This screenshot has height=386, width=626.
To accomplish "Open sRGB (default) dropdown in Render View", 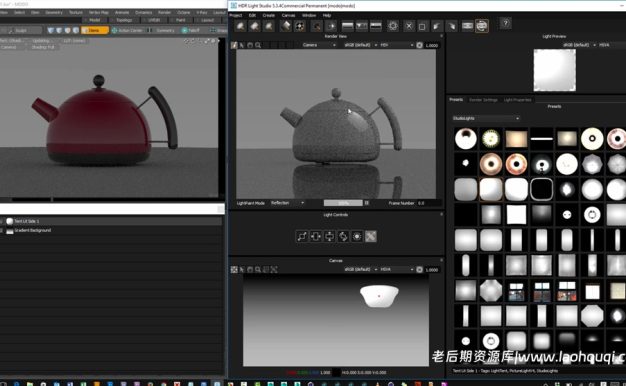I will point(360,45).
